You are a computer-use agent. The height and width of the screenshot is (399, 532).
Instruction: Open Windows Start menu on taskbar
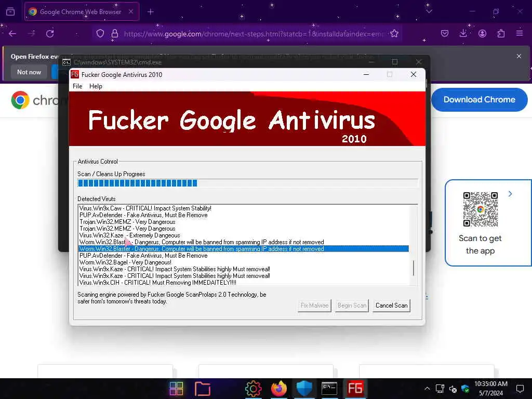[x=177, y=388]
